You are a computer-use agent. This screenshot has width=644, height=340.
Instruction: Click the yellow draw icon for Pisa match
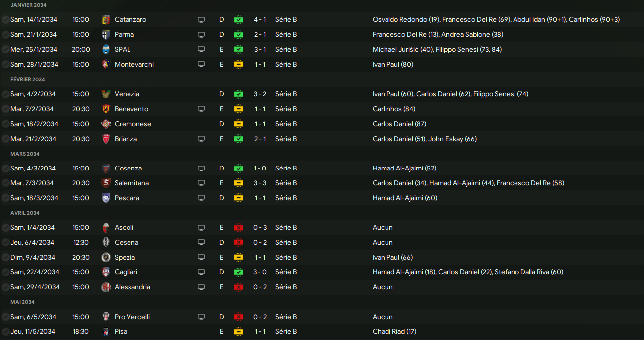[239, 332]
